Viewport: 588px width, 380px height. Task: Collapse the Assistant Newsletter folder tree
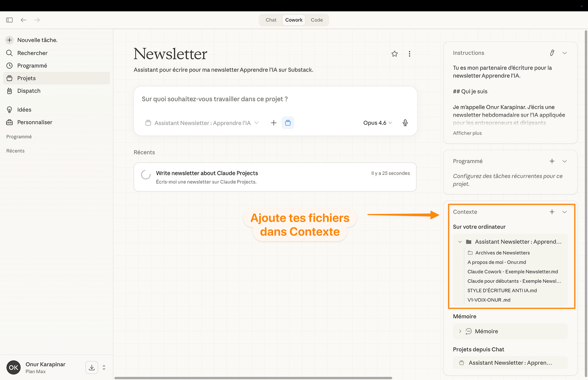[x=460, y=242]
